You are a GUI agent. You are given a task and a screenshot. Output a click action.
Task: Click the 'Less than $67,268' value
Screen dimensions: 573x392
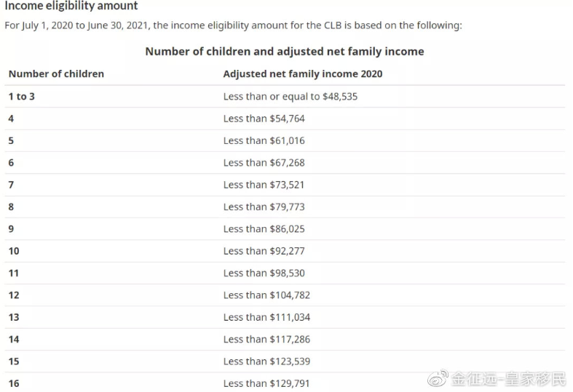[264, 163]
